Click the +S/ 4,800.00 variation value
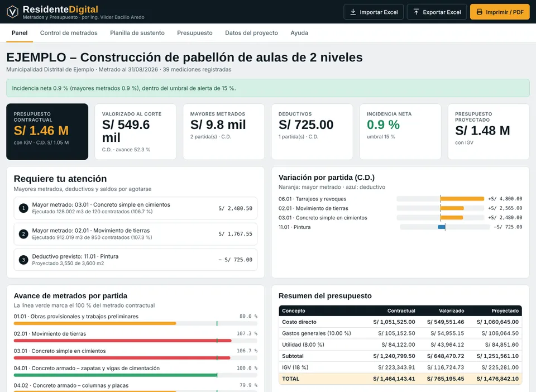The height and width of the screenshot is (392, 536). click(505, 199)
